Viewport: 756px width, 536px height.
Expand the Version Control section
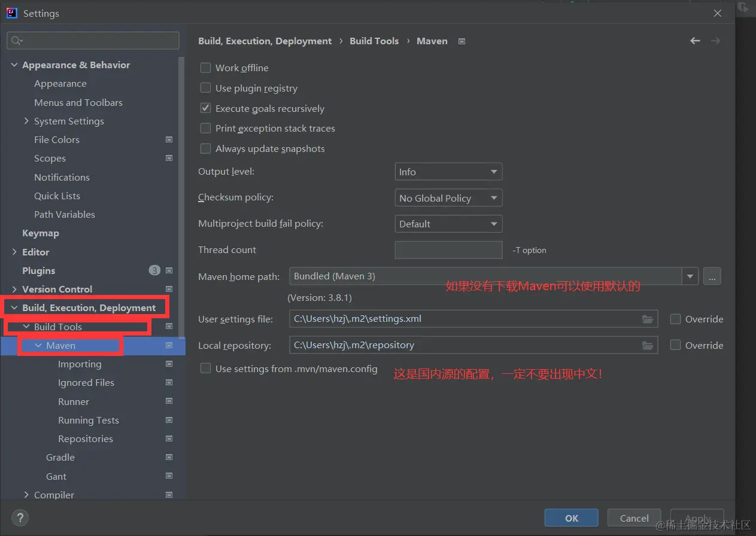[14, 289]
